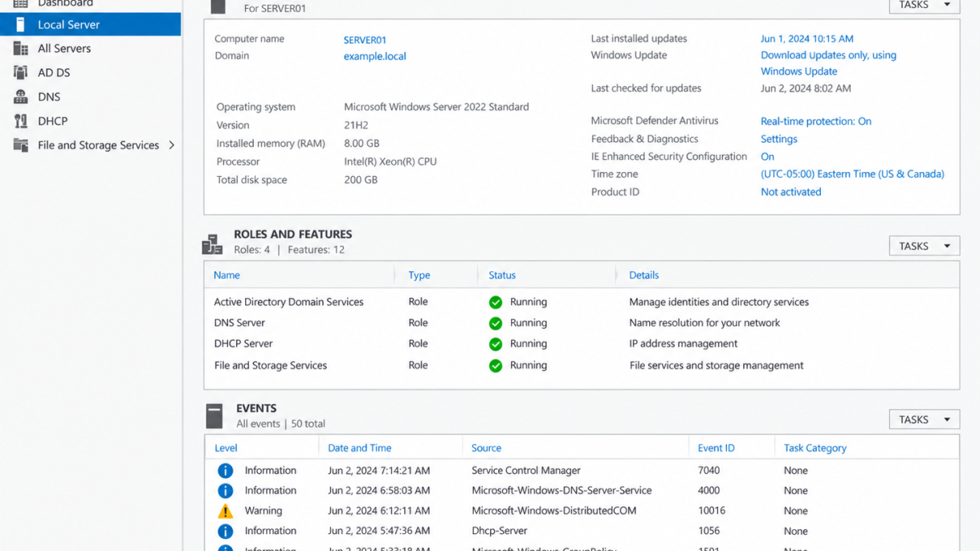Click the Local Server icon in sidebar
Screen dimensions: 980x551
point(21,24)
